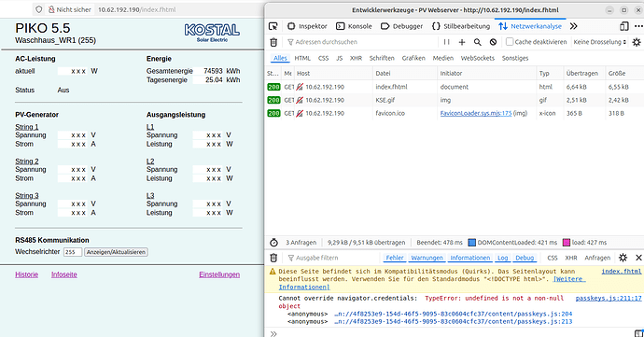The image size is (644, 337).
Task: Show more devtools tabs with the chevron
Action: coord(574,26)
